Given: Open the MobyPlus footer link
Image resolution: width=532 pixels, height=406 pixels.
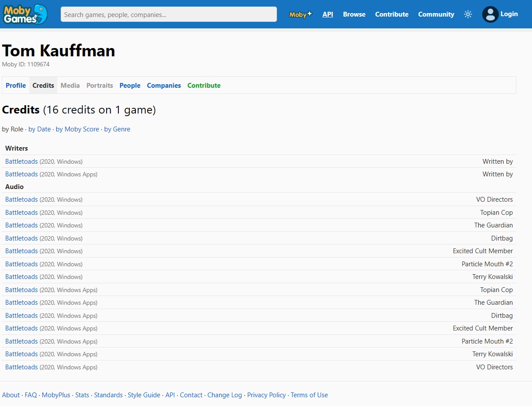Looking at the screenshot, I should tap(56, 395).
